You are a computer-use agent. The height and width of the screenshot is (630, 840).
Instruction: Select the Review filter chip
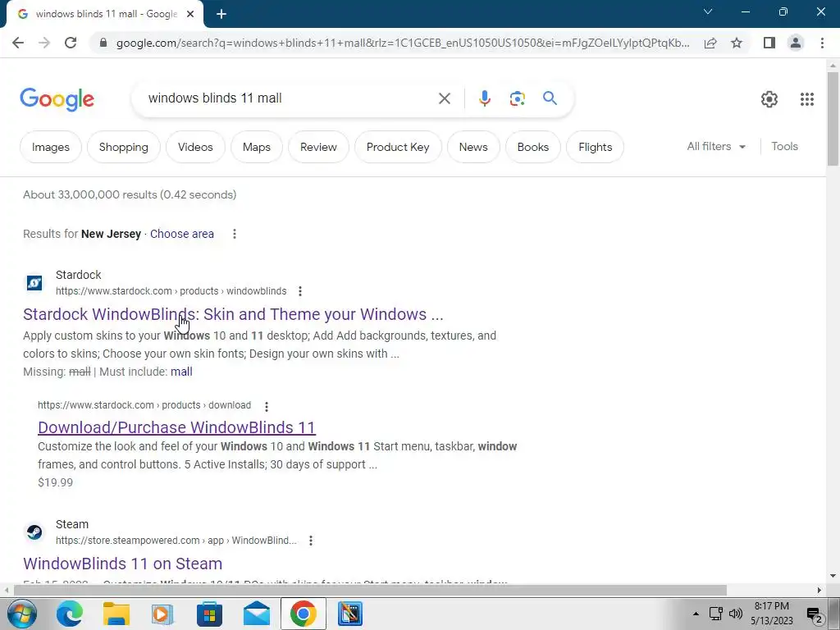[x=319, y=147]
